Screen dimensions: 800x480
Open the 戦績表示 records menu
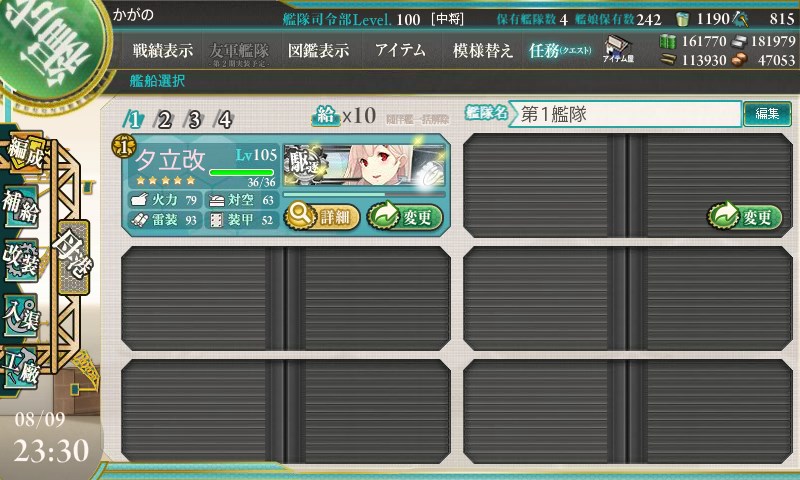click(163, 50)
